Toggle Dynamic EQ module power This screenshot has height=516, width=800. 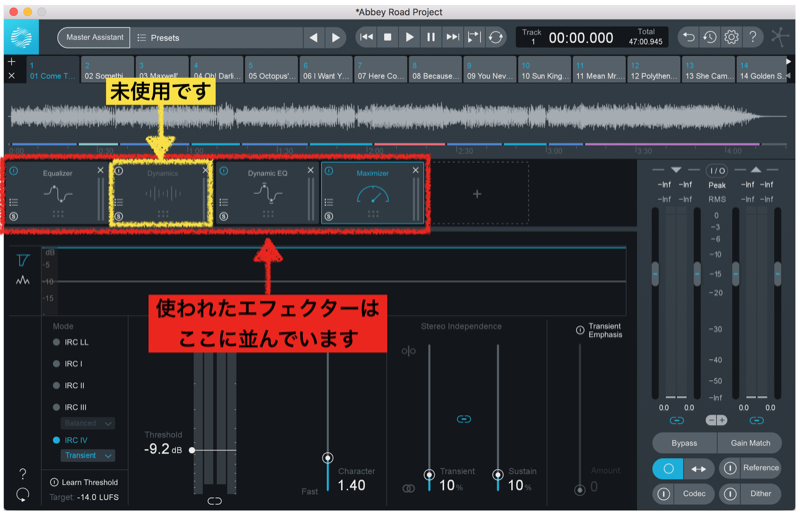pyautogui.click(x=224, y=171)
